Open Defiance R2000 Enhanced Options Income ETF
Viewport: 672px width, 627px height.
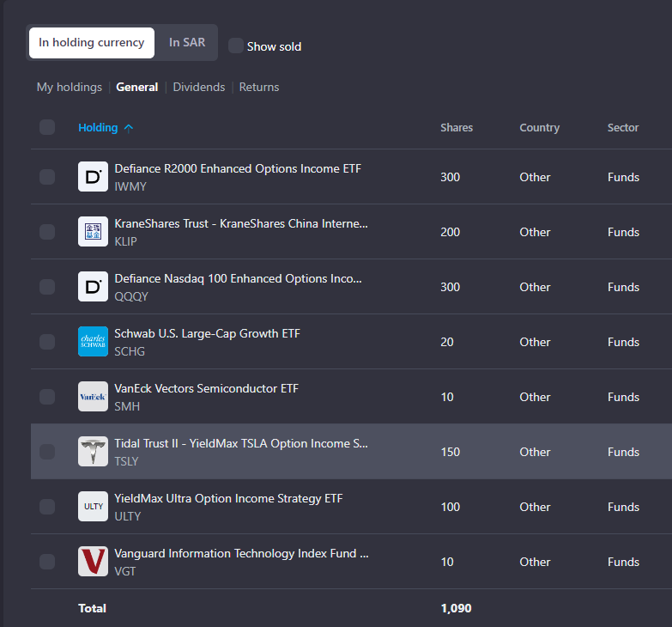(x=238, y=168)
